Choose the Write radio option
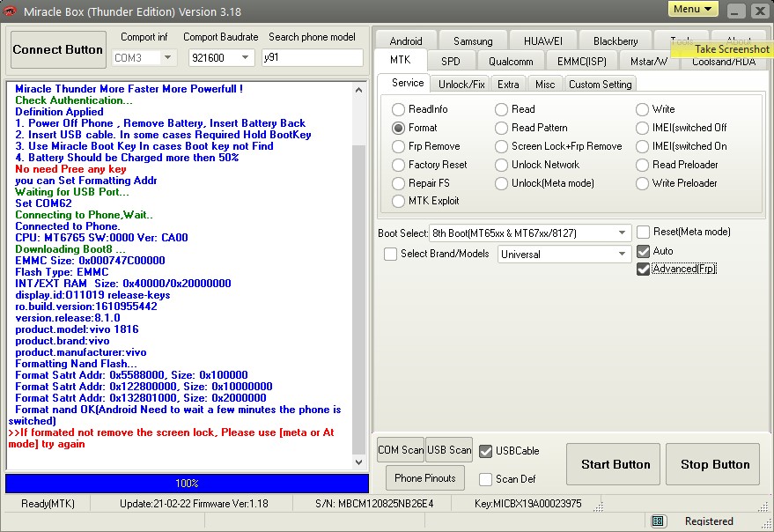The image size is (774, 532). coord(642,109)
